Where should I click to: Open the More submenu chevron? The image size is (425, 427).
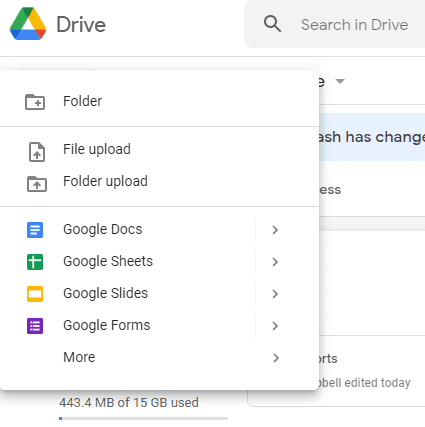click(276, 358)
